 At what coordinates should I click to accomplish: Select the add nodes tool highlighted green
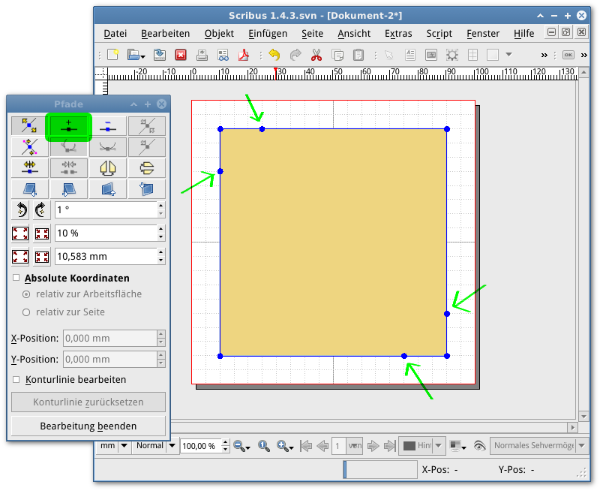(x=69, y=126)
